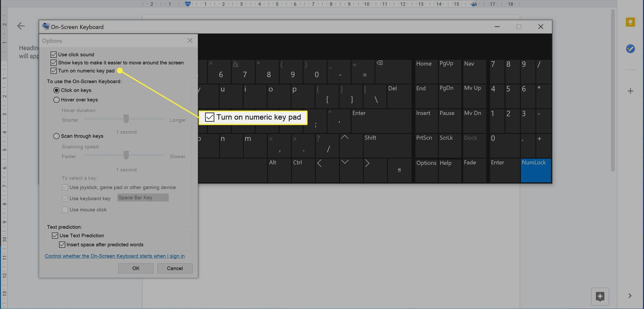
Task: Click the Cancel button in Options
Action: point(175,268)
